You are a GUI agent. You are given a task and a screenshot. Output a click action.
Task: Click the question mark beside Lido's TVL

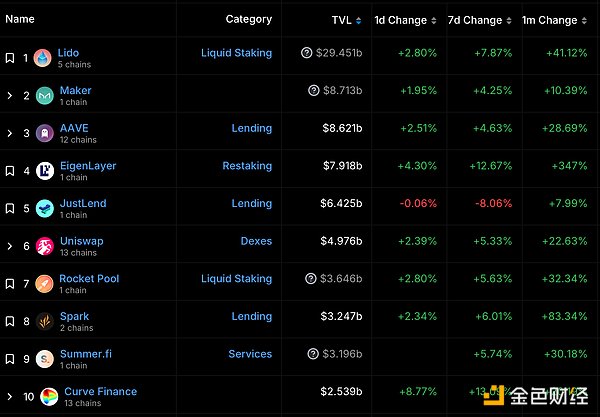click(306, 53)
